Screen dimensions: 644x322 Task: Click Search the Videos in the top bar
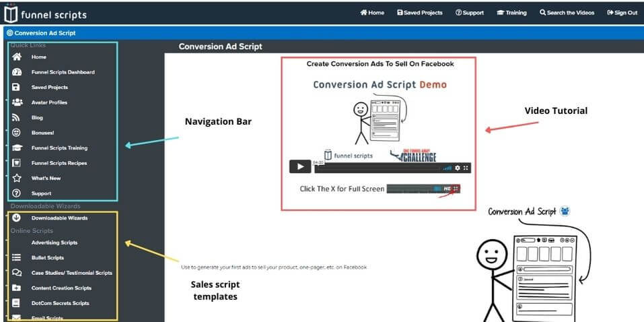[x=567, y=13]
